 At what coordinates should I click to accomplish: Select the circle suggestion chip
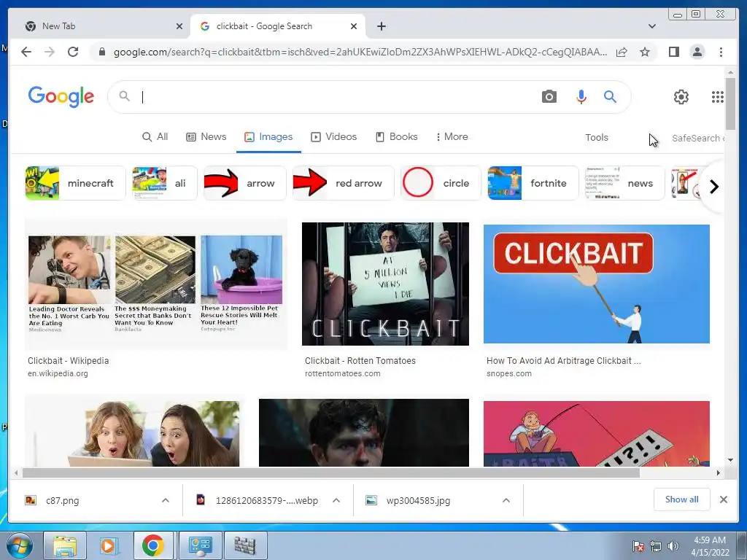pos(441,183)
